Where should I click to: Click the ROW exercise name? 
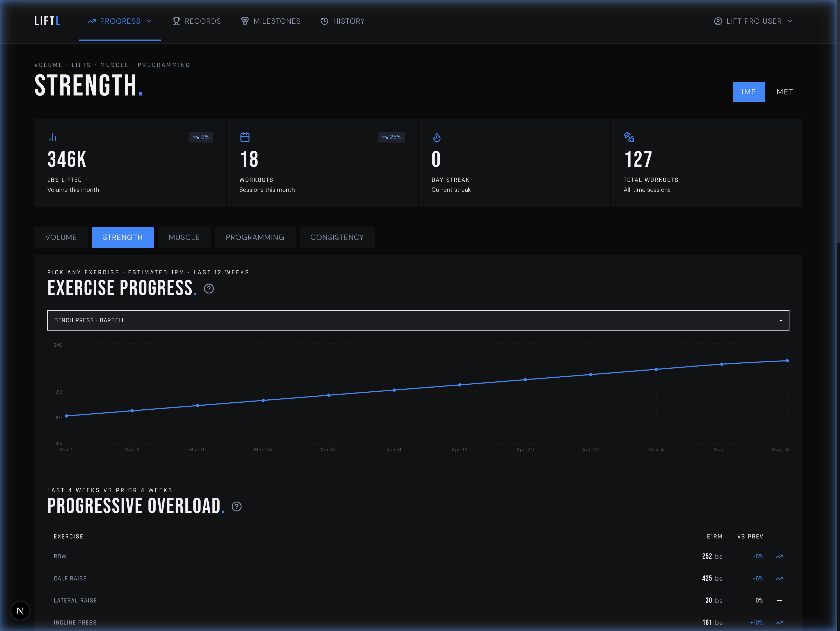60,556
